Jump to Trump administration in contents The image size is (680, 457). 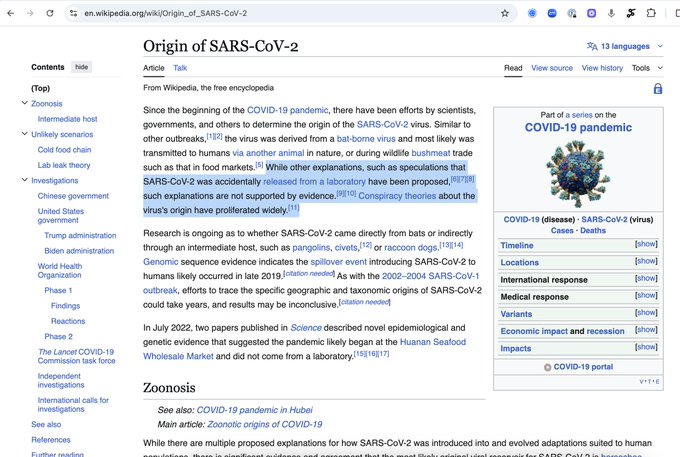click(80, 235)
